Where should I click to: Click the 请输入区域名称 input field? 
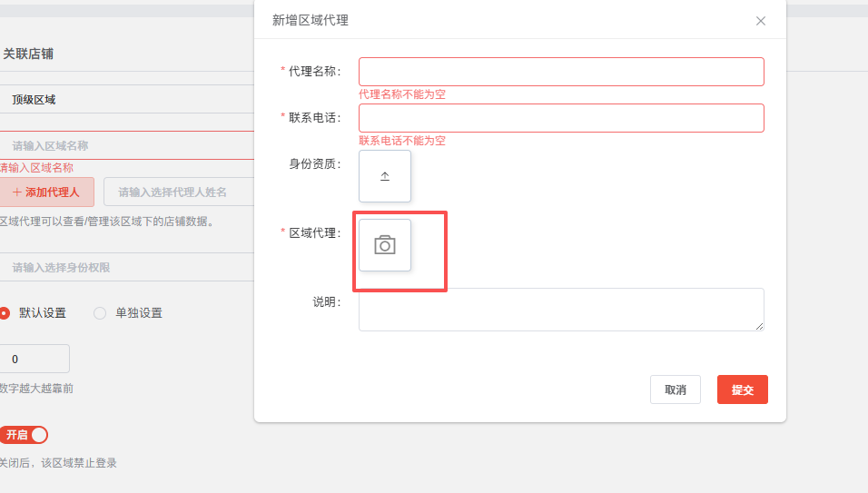point(127,145)
